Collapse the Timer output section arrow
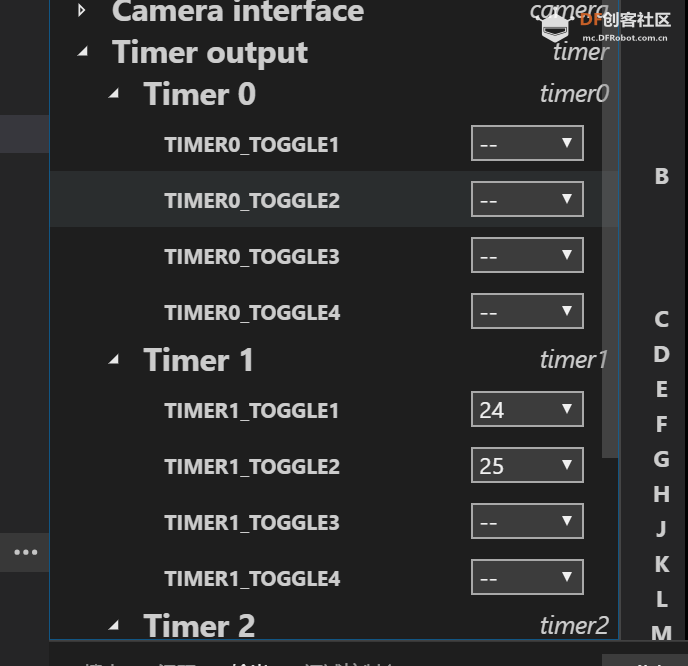This screenshot has width=688, height=666. (x=83, y=52)
